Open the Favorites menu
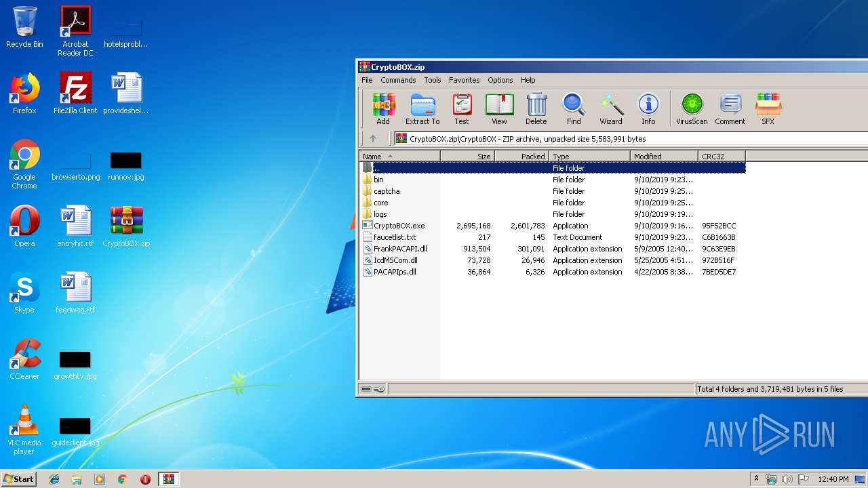The height and width of the screenshot is (488, 868). coord(464,80)
